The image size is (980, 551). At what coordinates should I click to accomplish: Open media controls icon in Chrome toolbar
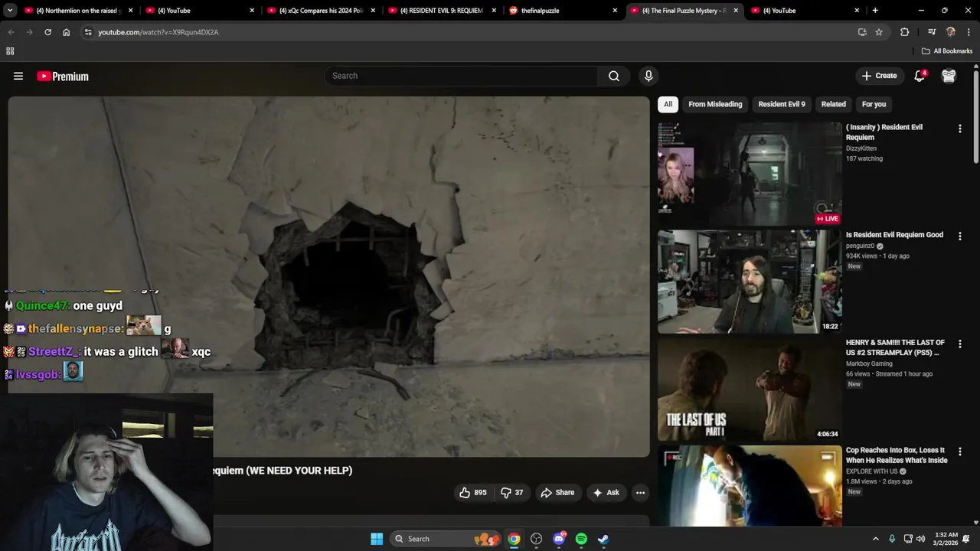(932, 32)
